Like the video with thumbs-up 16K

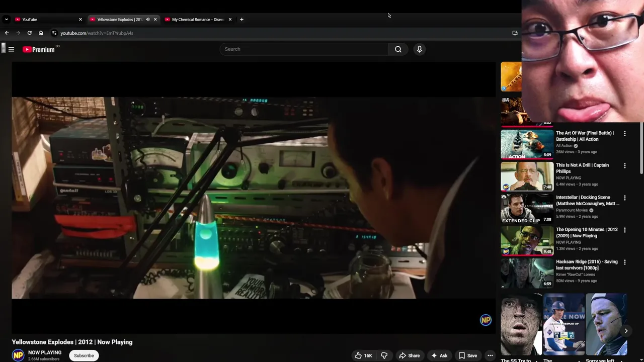coord(363,355)
